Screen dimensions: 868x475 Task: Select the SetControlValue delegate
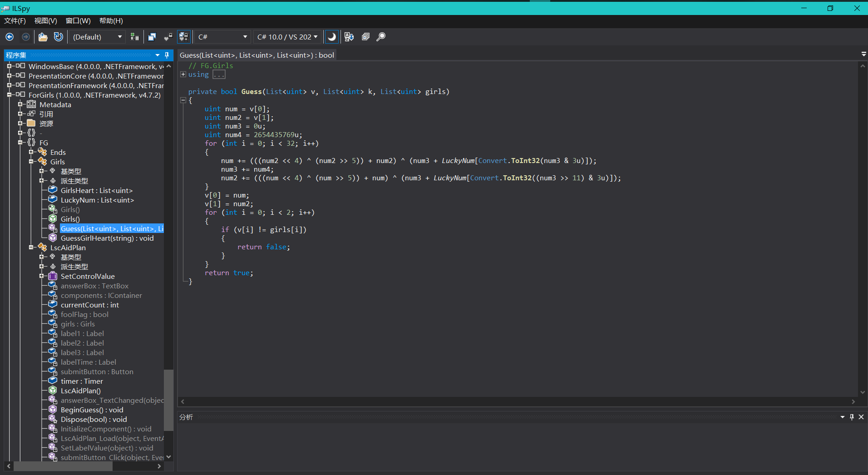tap(88, 276)
